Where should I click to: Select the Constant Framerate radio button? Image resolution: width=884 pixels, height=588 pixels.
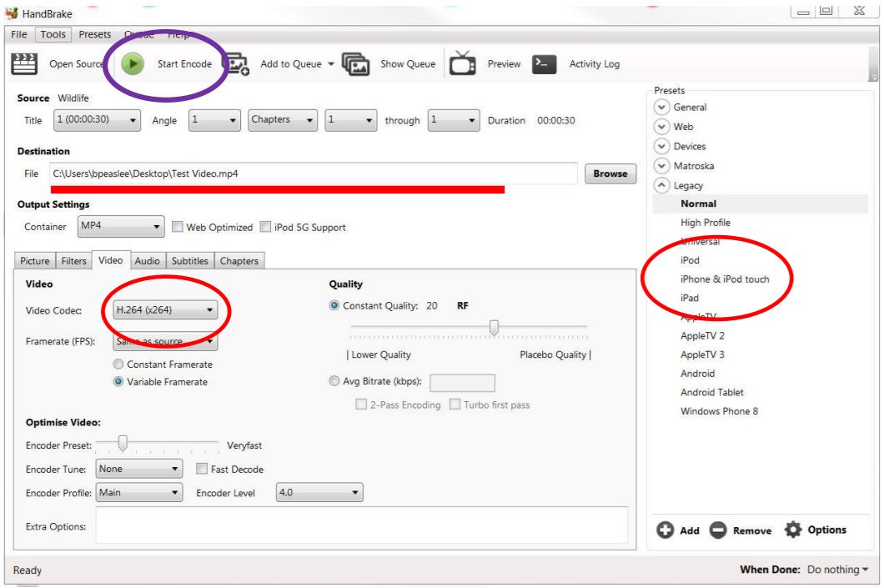point(118,364)
